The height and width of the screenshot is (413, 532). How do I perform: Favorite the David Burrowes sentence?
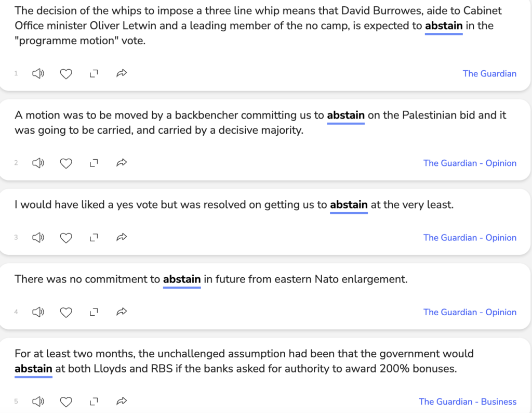pos(66,74)
